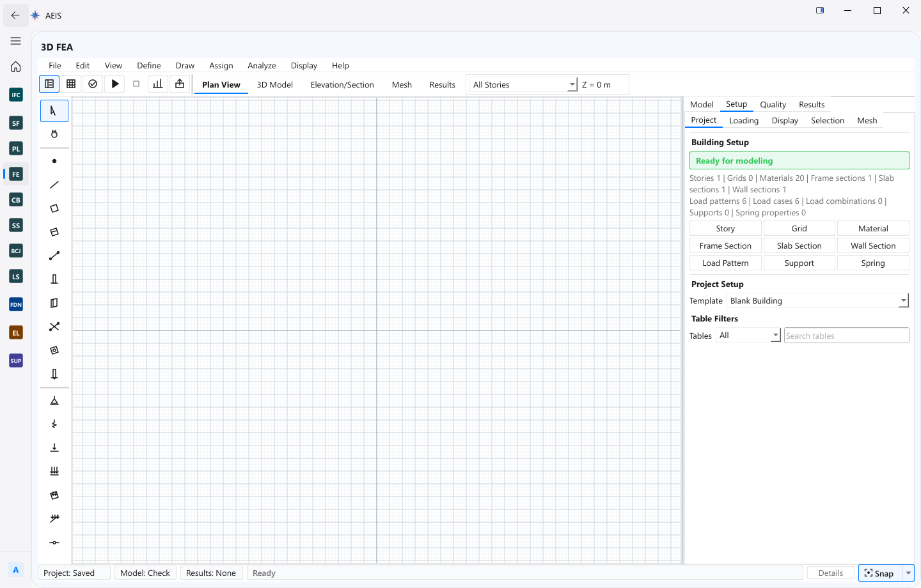Screen dimensions: 921x588
Task: Open the Loading sub-tab
Action: tap(744, 120)
